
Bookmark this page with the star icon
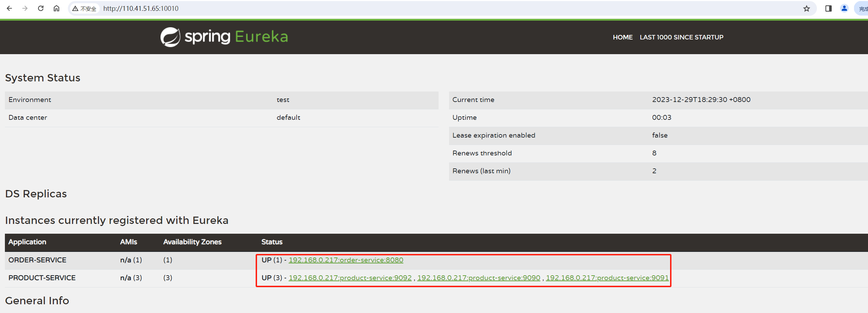click(806, 8)
